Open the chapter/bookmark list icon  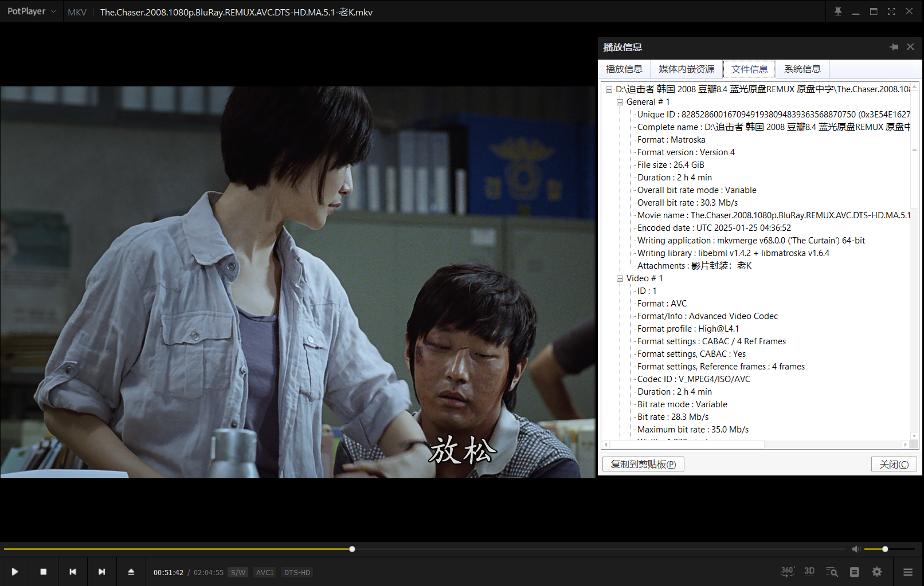(x=855, y=572)
